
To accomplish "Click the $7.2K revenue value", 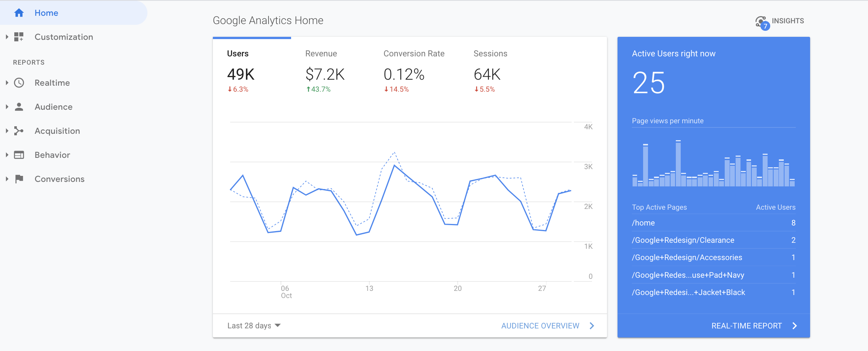I will tap(325, 74).
